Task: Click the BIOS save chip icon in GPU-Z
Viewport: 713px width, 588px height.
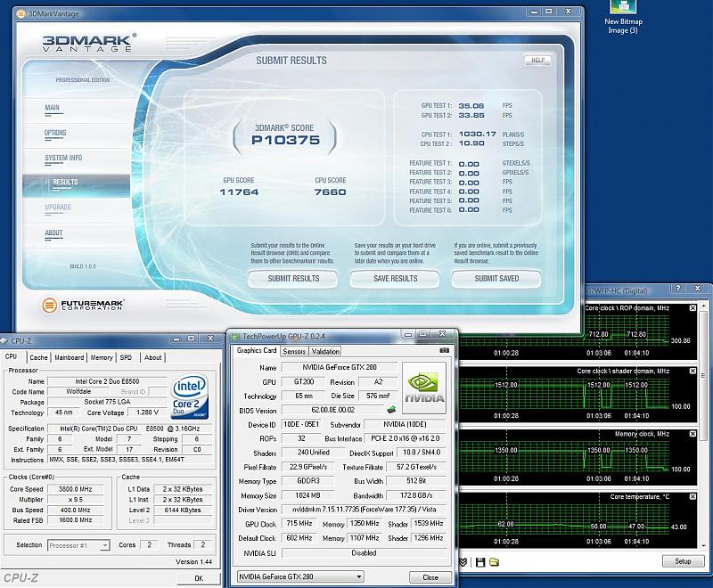Action: [391, 410]
